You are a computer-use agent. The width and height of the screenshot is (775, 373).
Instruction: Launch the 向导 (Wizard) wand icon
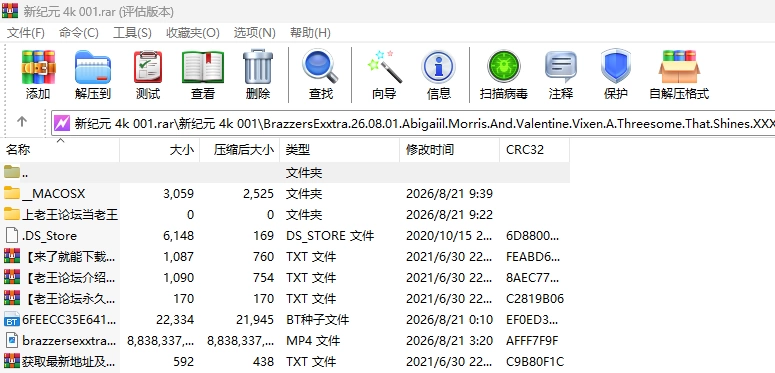(384, 74)
